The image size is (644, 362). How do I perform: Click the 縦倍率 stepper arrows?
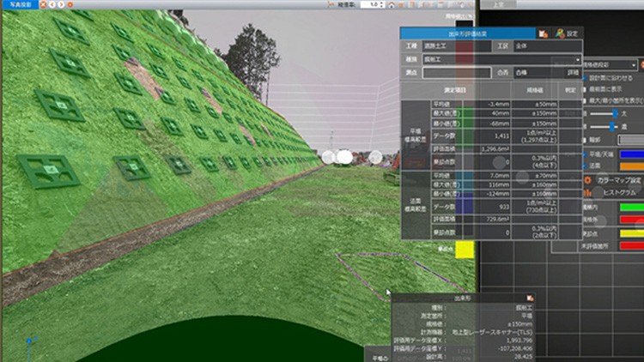point(382,4)
